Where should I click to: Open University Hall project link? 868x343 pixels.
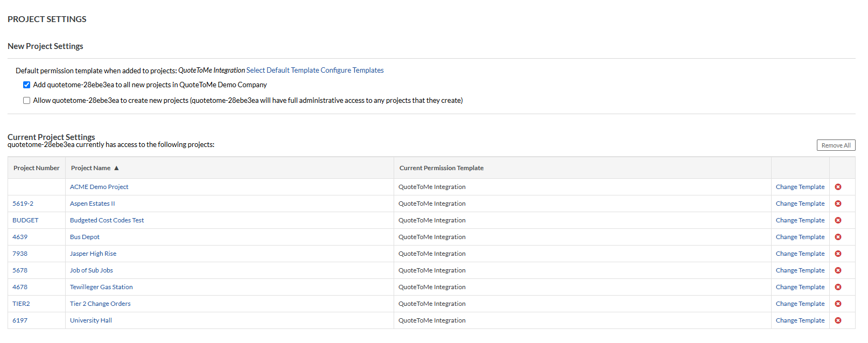pyautogui.click(x=91, y=320)
